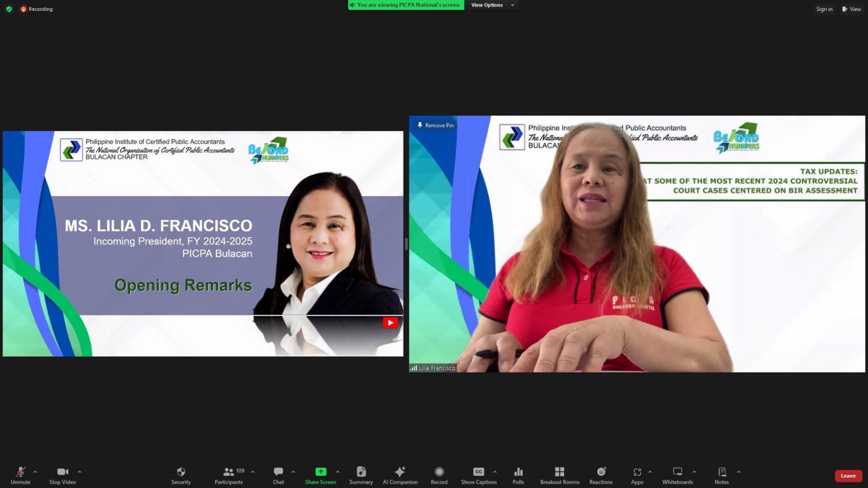Toggle Show Captions
This screenshot has height=488, width=868.
click(x=479, y=475)
